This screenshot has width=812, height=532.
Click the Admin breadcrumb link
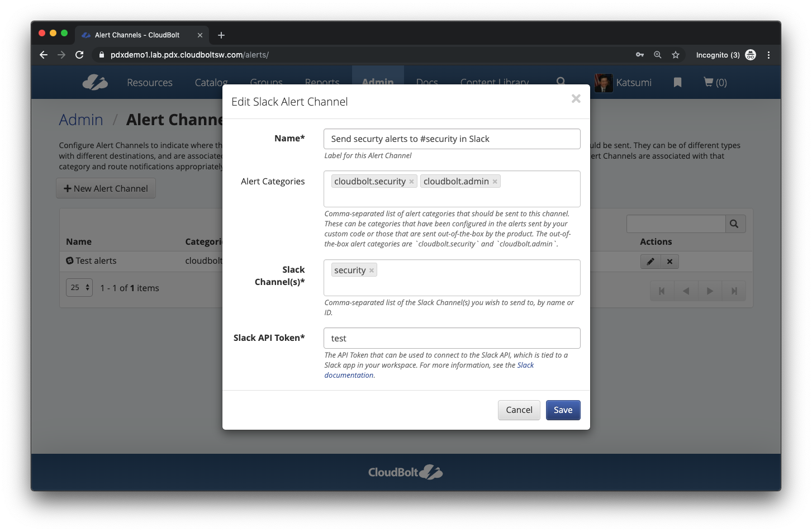[x=81, y=120]
